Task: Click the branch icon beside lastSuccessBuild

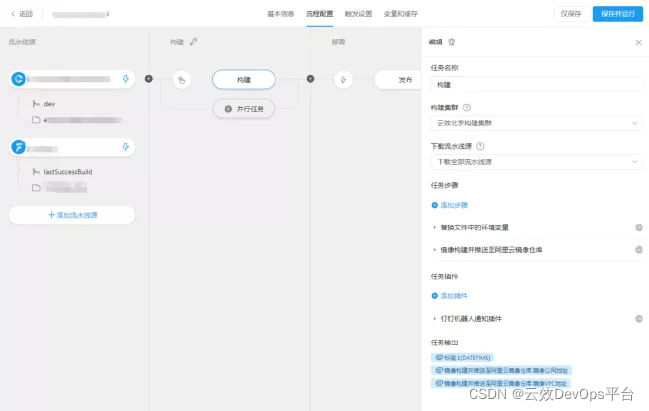Action: point(36,172)
